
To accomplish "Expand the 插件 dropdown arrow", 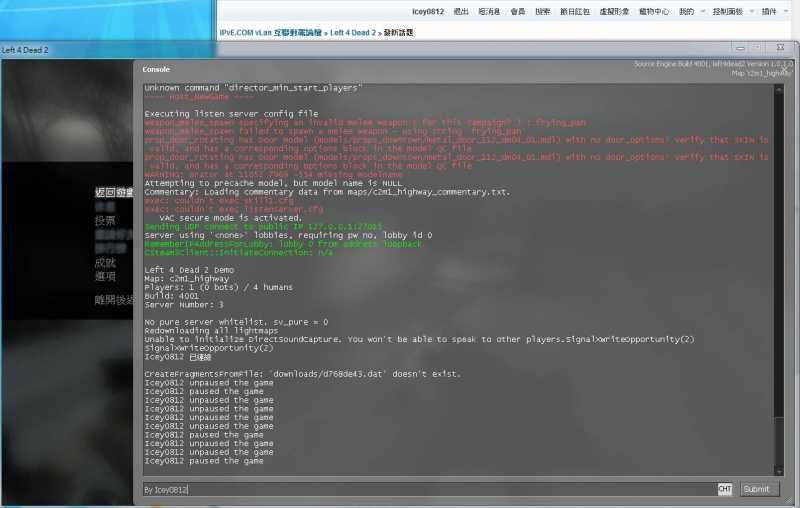I will pyautogui.click(x=784, y=12).
